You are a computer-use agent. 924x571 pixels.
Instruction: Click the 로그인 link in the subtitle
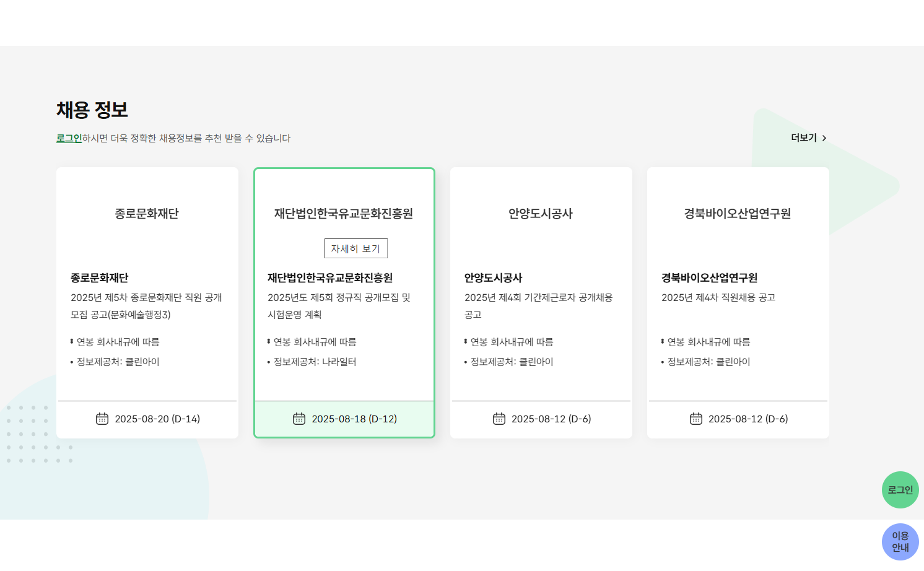[69, 138]
